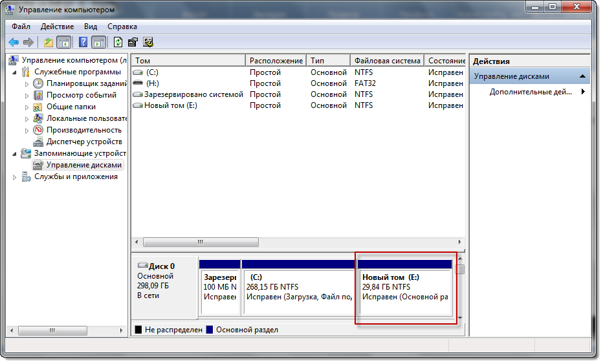The height and width of the screenshot is (364, 603).
Task: Click the tree pane scroll-right arrow
Action: coord(121,330)
